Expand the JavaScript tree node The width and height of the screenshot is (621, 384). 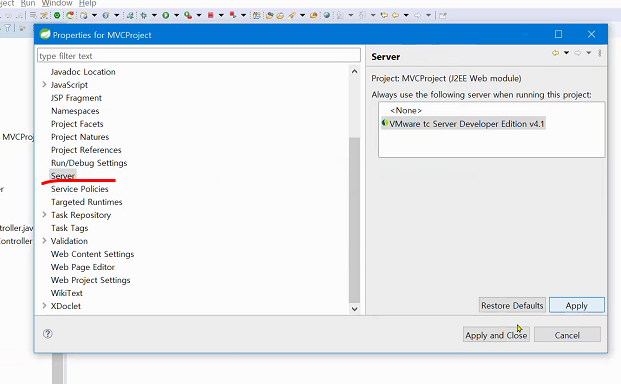tap(44, 85)
